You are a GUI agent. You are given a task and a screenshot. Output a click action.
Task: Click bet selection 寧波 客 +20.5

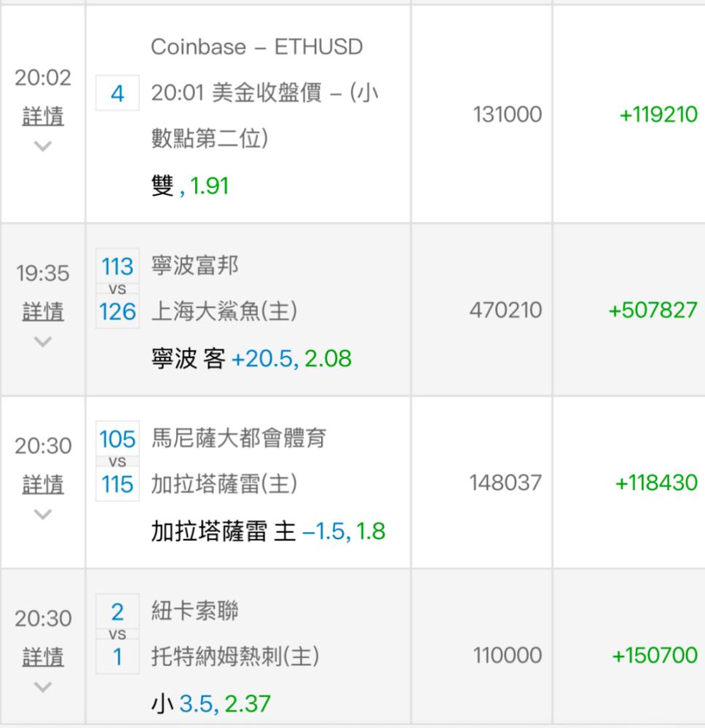click(251, 358)
